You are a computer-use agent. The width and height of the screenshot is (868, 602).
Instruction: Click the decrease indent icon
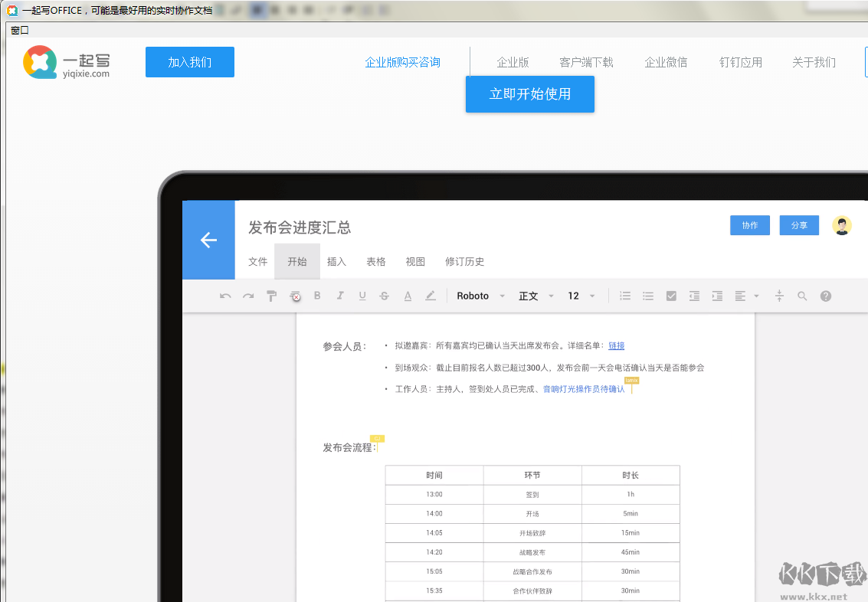tap(694, 296)
